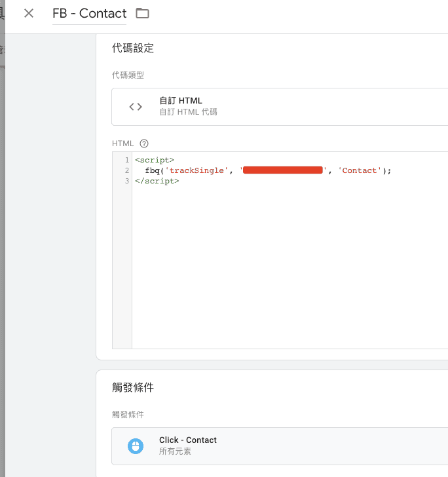
Task: Edit the FB - Contact tag name field
Action: tap(89, 13)
